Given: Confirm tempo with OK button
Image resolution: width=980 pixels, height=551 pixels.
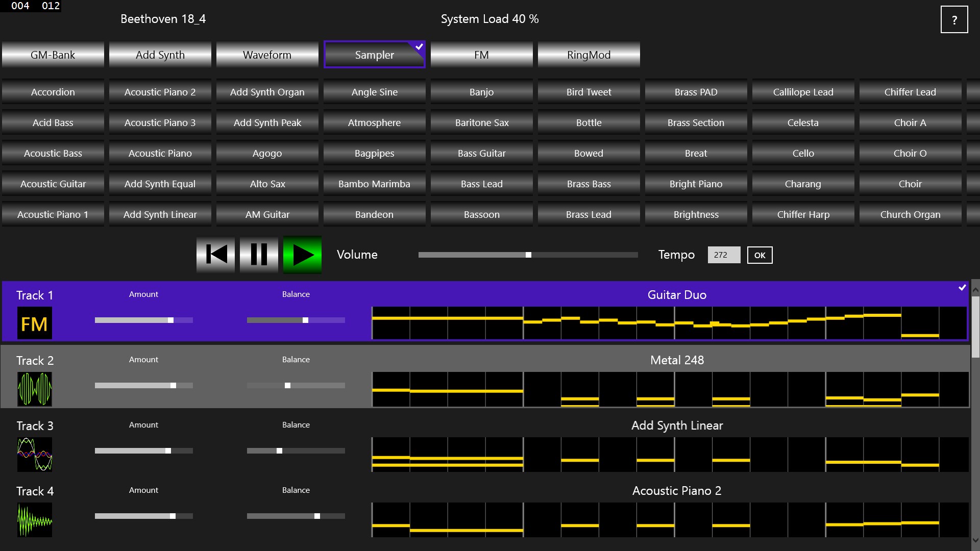Looking at the screenshot, I should 759,255.
